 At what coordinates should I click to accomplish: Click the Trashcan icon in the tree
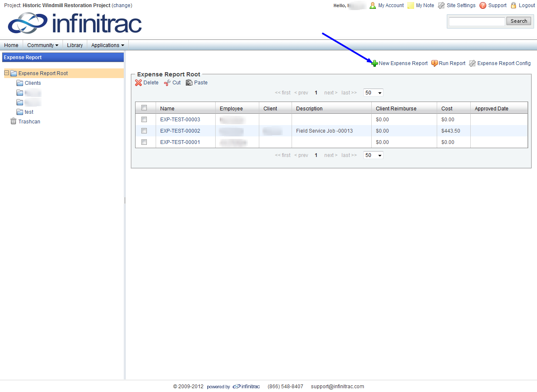pyautogui.click(x=13, y=121)
